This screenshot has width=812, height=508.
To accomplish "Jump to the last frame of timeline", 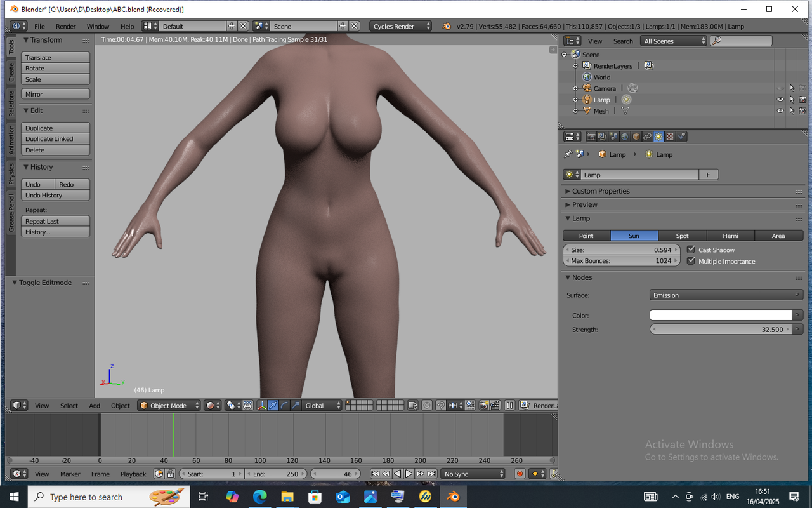I will point(432,474).
